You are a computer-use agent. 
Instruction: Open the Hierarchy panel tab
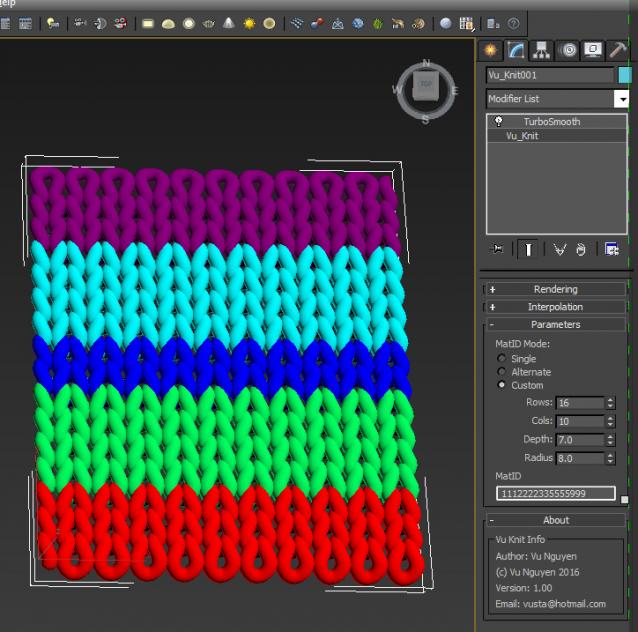[542, 50]
